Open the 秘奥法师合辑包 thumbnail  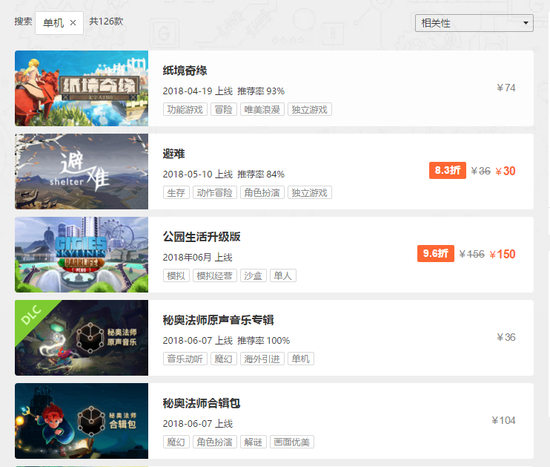pos(81,421)
